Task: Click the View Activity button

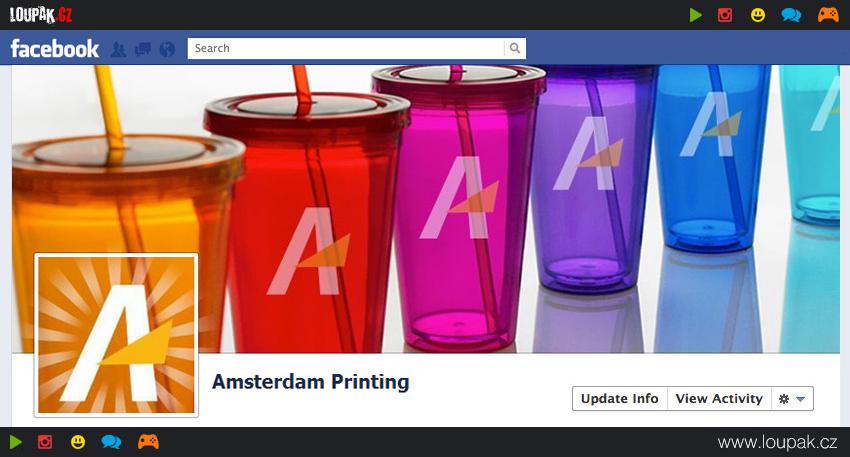Action: click(x=719, y=398)
